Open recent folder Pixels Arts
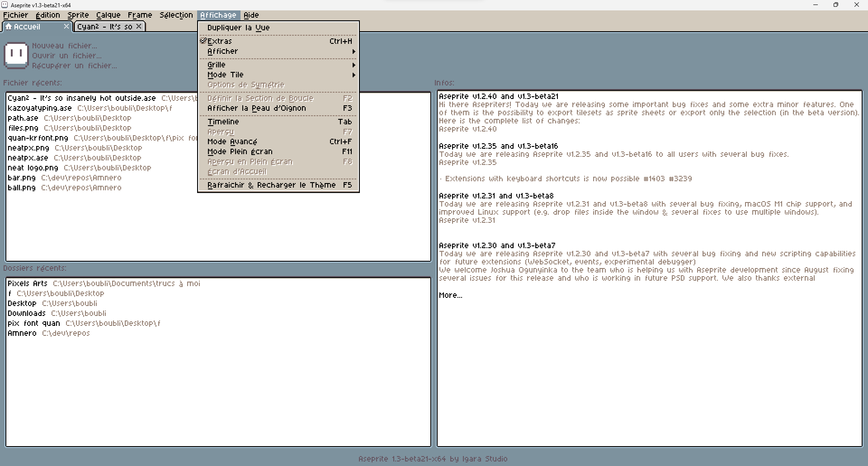868x466 pixels. click(218, 283)
